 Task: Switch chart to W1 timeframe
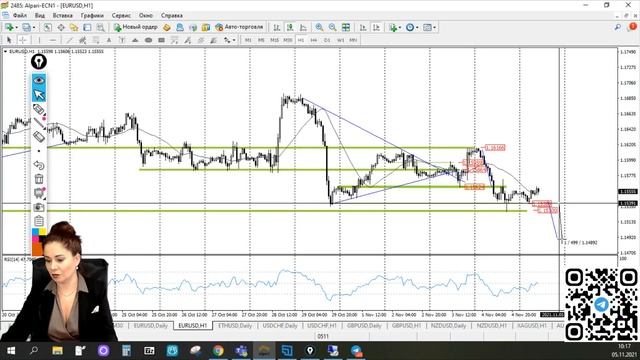tap(340, 40)
